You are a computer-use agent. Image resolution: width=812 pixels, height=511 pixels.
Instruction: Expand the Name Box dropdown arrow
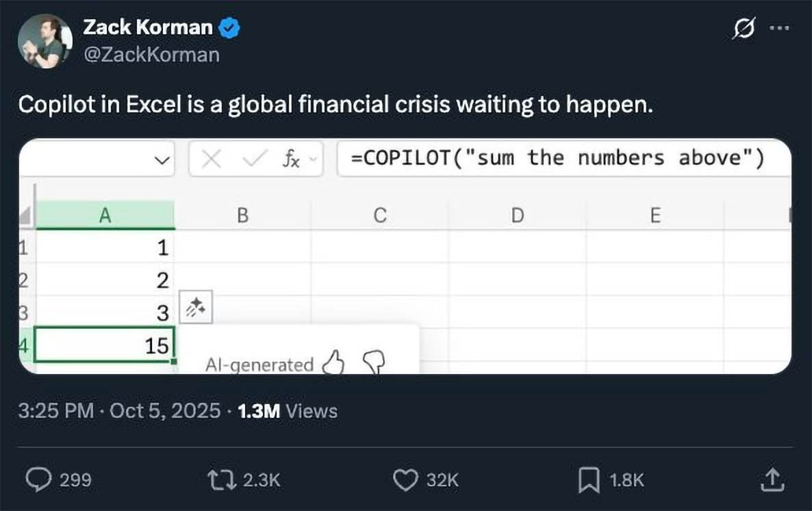162,160
